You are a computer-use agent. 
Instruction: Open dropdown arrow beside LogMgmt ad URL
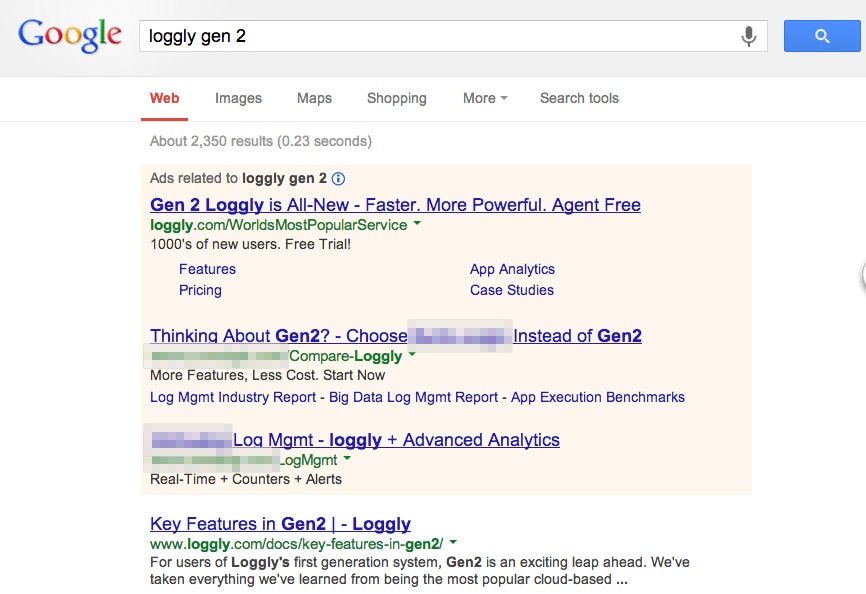[347, 460]
